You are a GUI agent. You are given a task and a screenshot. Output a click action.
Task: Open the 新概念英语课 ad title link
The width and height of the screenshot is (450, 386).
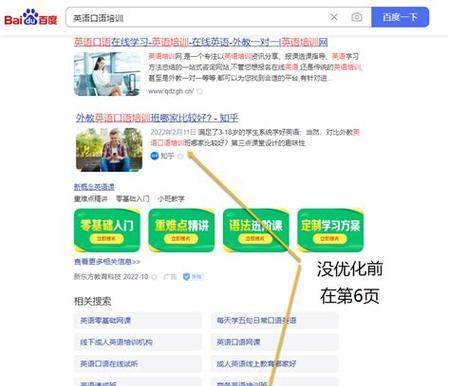pyautogui.click(x=94, y=187)
